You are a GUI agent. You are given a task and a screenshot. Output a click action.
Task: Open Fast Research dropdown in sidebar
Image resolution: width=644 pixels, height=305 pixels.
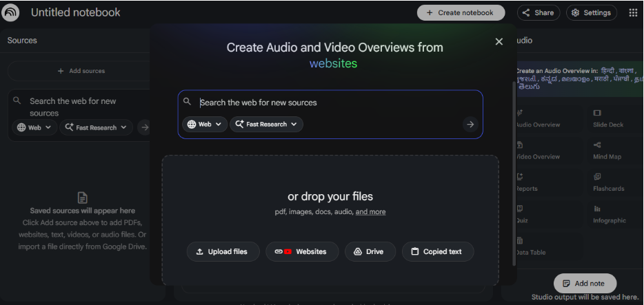pos(96,127)
